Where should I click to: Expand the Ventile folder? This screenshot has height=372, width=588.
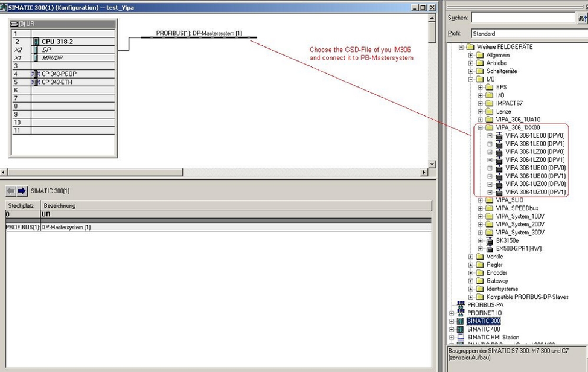(471, 257)
